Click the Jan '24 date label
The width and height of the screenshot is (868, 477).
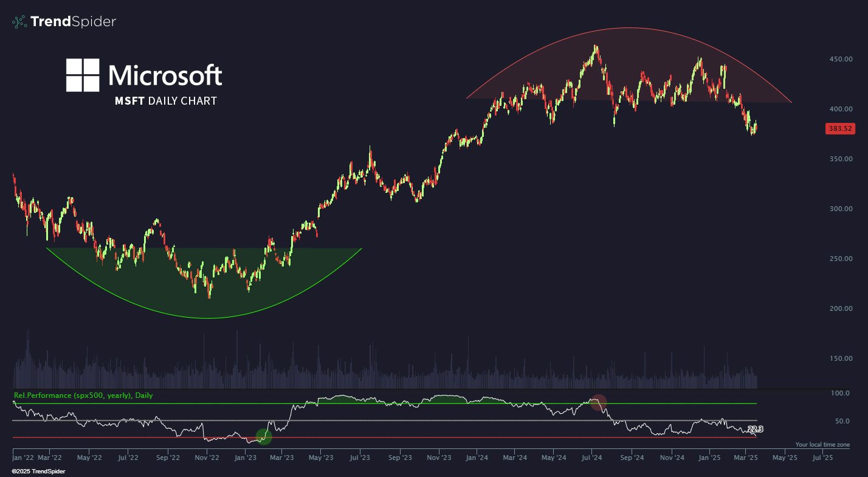click(477, 457)
